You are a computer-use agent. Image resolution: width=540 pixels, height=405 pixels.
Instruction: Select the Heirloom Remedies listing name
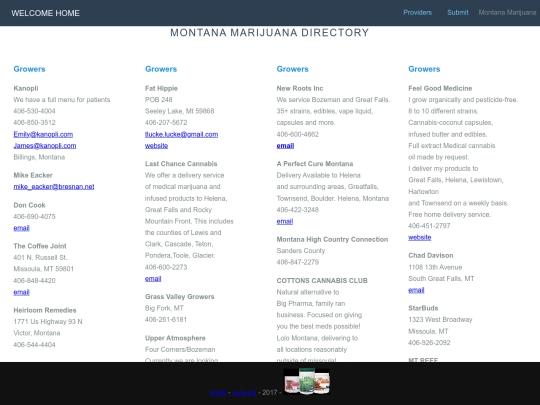point(45,310)
